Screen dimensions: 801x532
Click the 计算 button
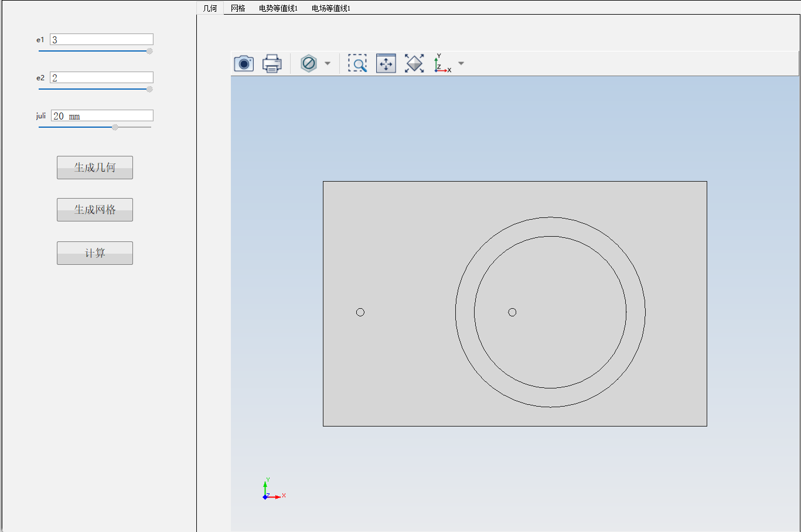tap(95, 253)
